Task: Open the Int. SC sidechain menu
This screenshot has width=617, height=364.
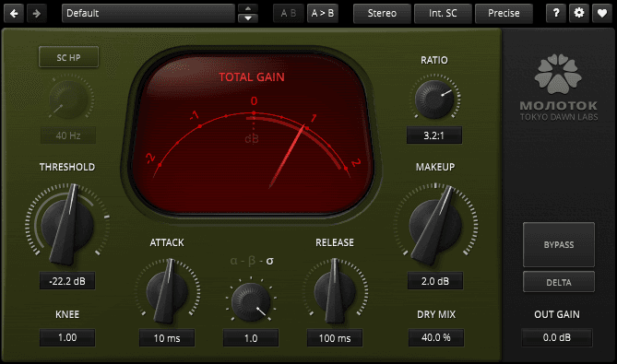Action: pos(443,14)
